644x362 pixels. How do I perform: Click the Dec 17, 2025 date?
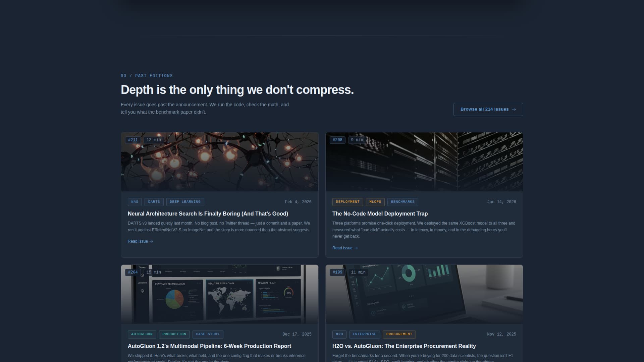(x=297, y=334)
